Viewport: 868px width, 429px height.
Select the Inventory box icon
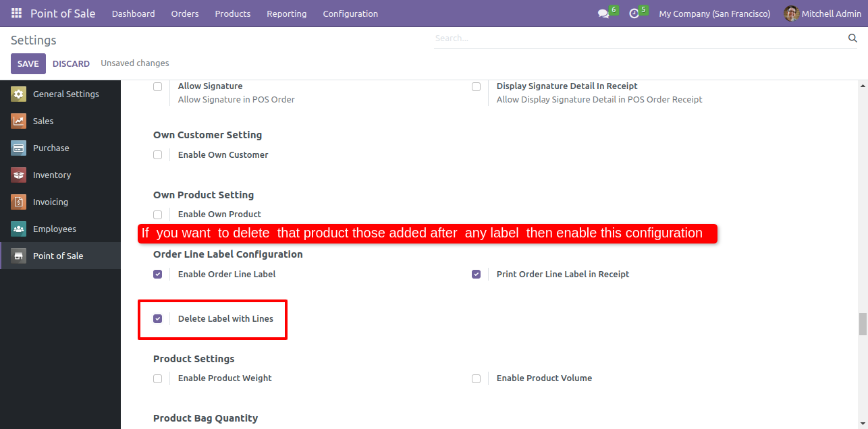[x=18, y=175]
